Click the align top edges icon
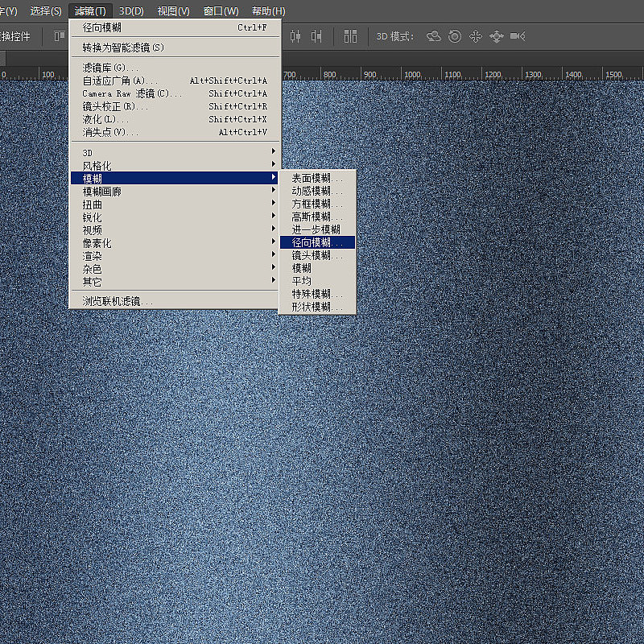The width and height of the screenshot is (644, 644). coord(60,36)
